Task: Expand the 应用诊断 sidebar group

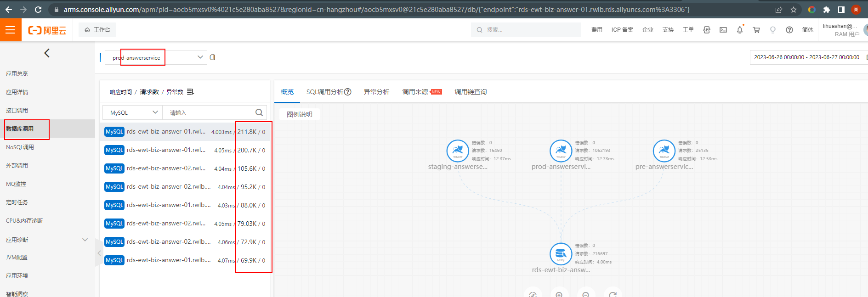Action: coord(47,240)
